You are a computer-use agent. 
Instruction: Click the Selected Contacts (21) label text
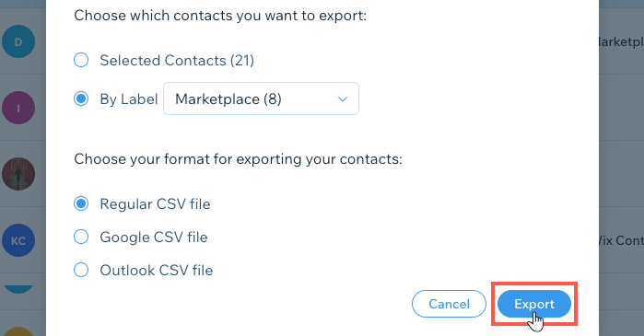[177, 61]
